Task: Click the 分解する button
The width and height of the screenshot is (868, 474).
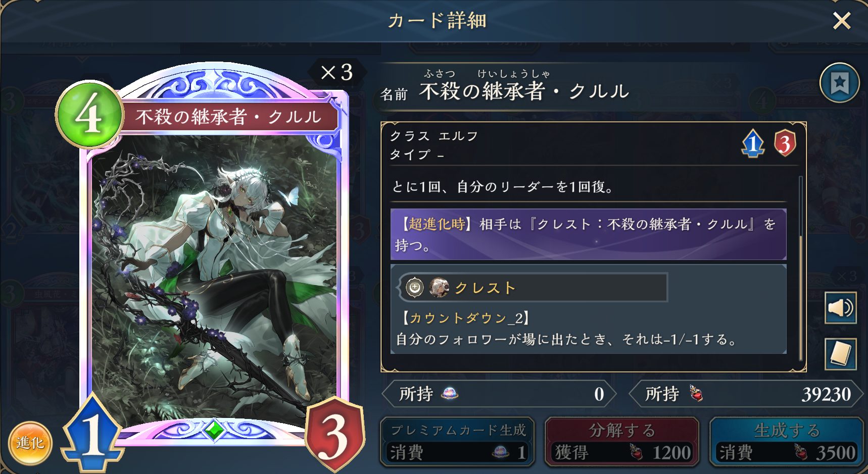Action: pyautogui.click(x=622, y=441)
